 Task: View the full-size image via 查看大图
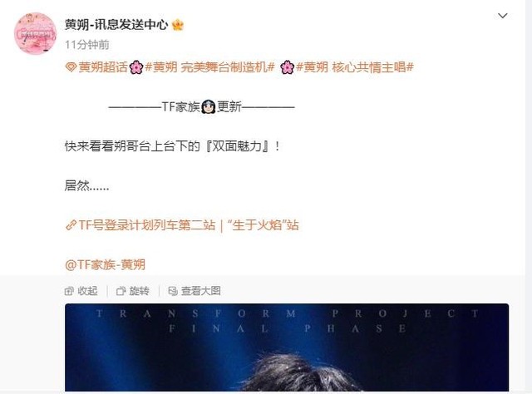coord(195,291)
